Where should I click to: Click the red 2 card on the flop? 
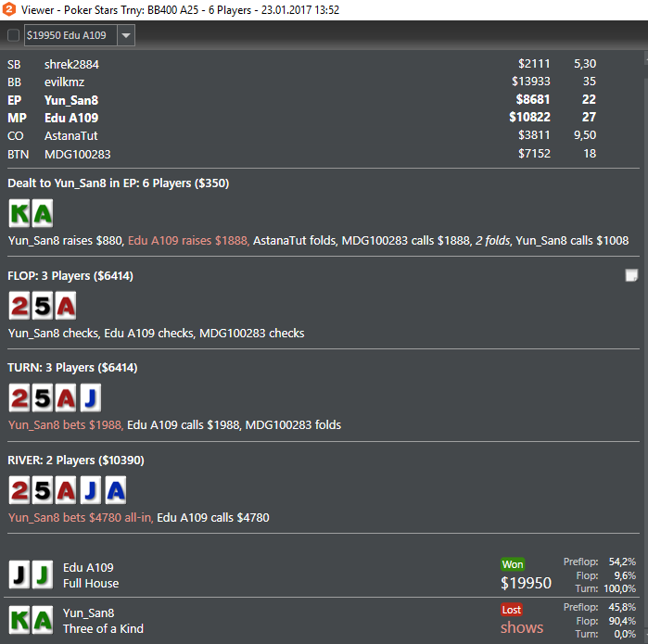click(19, 306)
